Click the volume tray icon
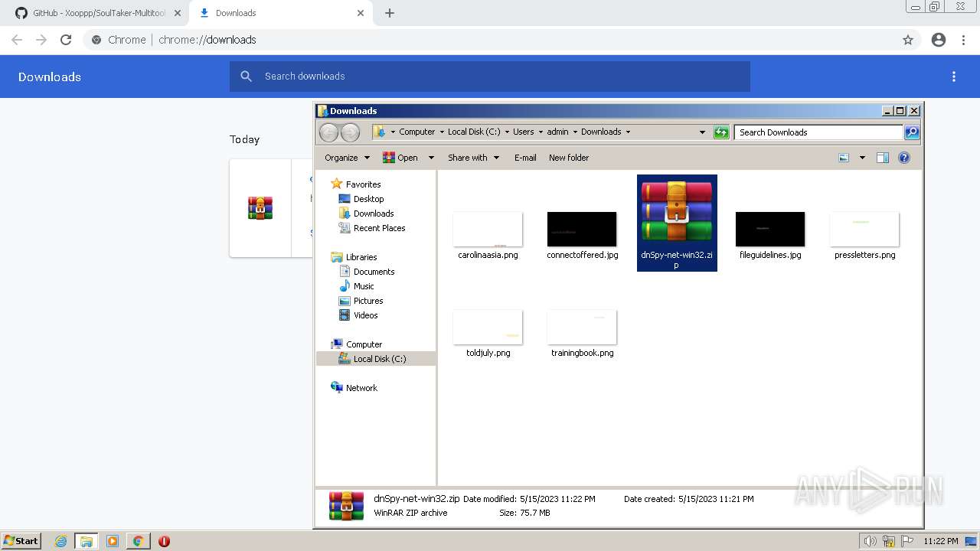Screen dimensions: 980x551 [x=871, y=541]
